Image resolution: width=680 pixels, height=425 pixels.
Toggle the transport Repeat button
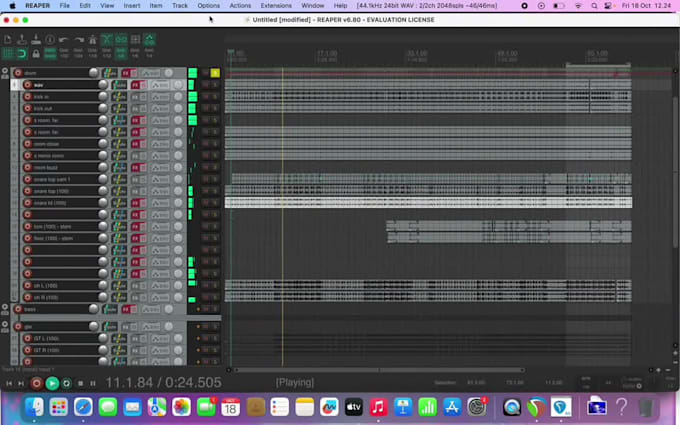coord(66,383)
